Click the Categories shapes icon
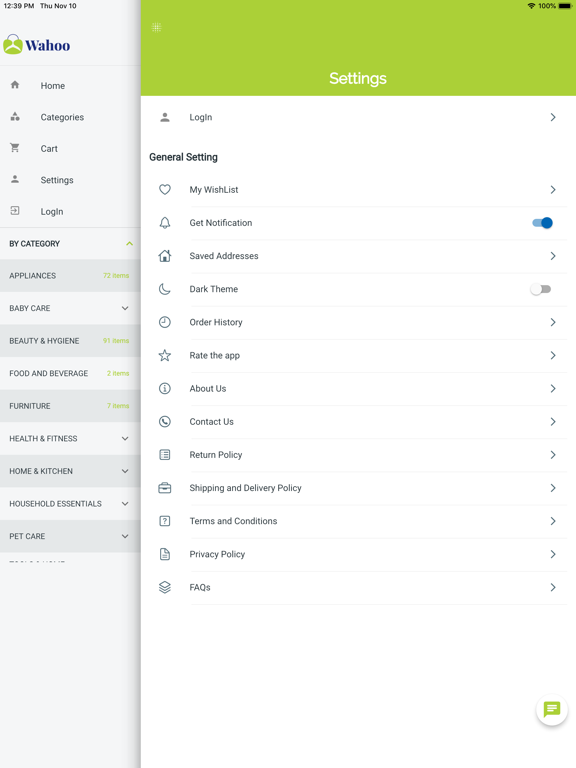Screen dimensions: 576x768 (x=15, y=117)
